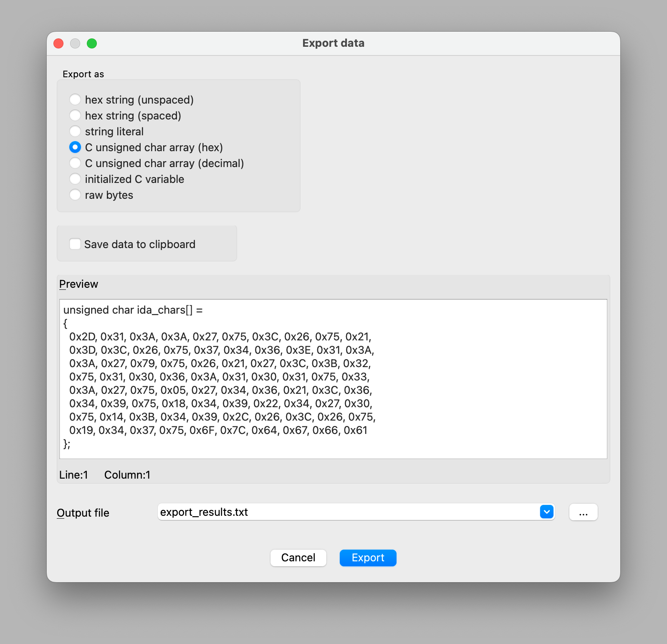Click the Export data window title
667x644 pixels.
coord(333,43)
